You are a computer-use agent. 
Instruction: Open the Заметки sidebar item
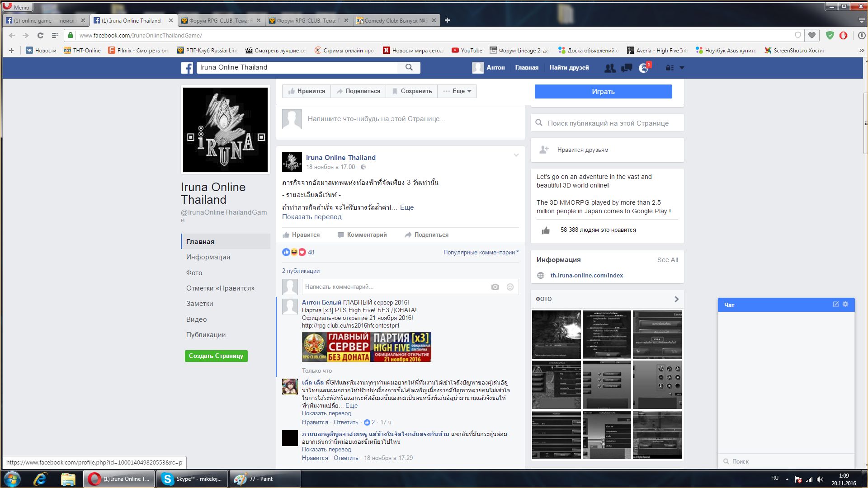tap(199, 304)
